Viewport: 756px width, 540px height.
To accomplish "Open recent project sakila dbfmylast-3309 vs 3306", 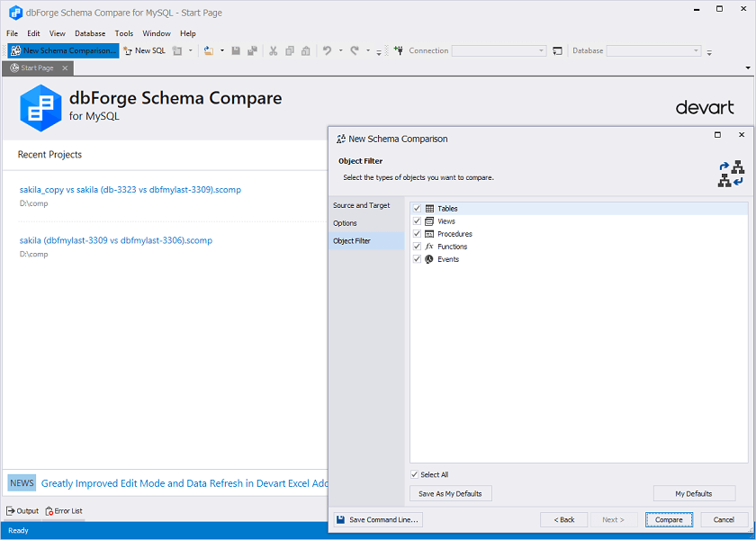I will [x=116, y=240].
